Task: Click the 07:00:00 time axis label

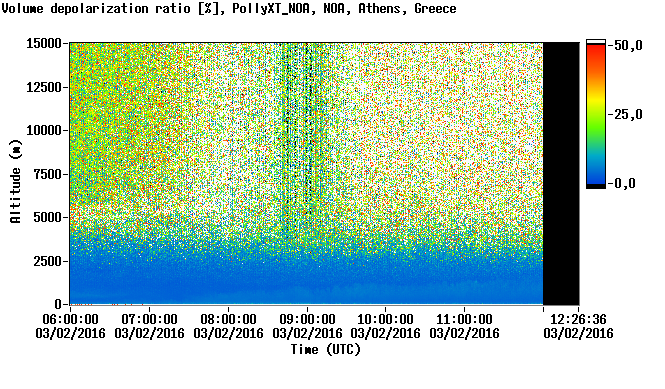Action: tap(149, 319)
